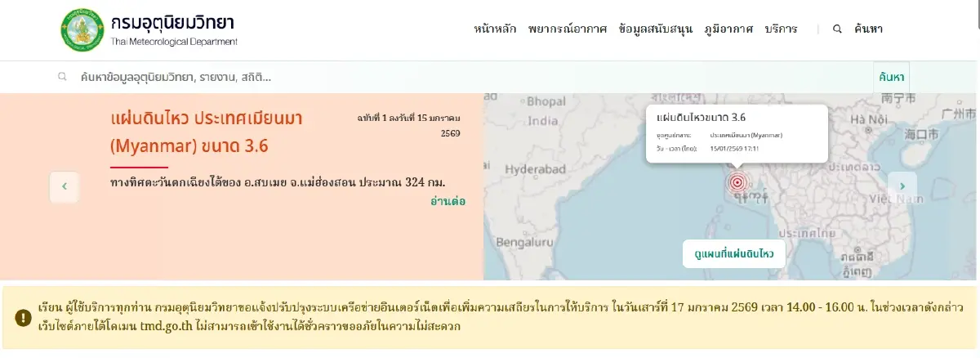Open the บริการ menu

pos(781,29)
